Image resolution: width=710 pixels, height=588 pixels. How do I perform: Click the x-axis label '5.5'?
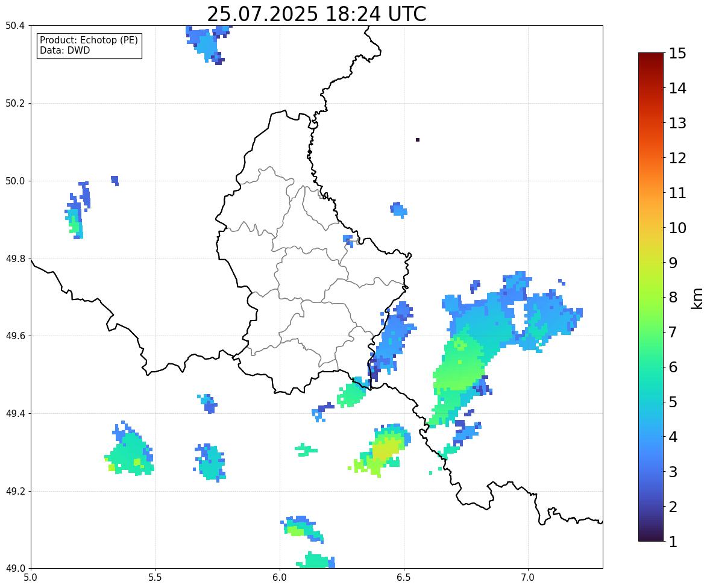pyautogui.click(x=156, y=578)
